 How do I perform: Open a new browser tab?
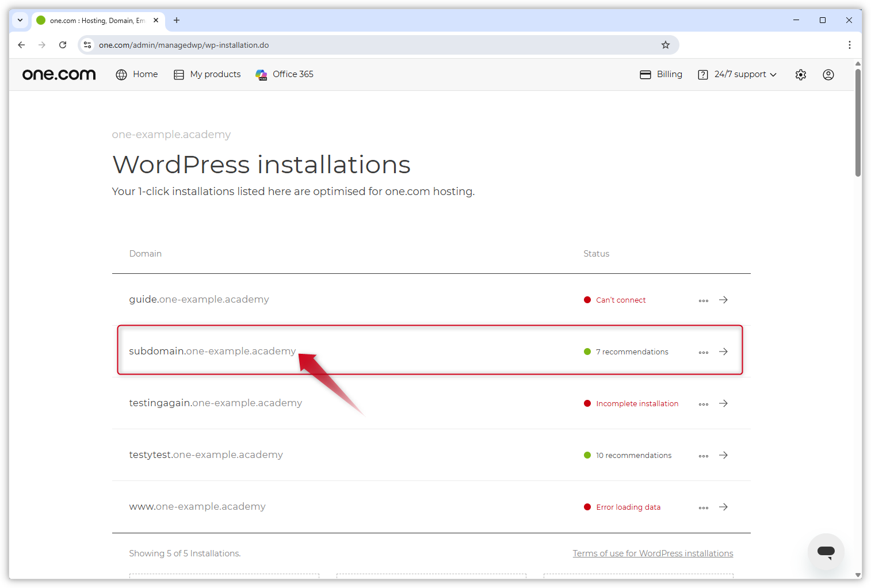(177, 20)
